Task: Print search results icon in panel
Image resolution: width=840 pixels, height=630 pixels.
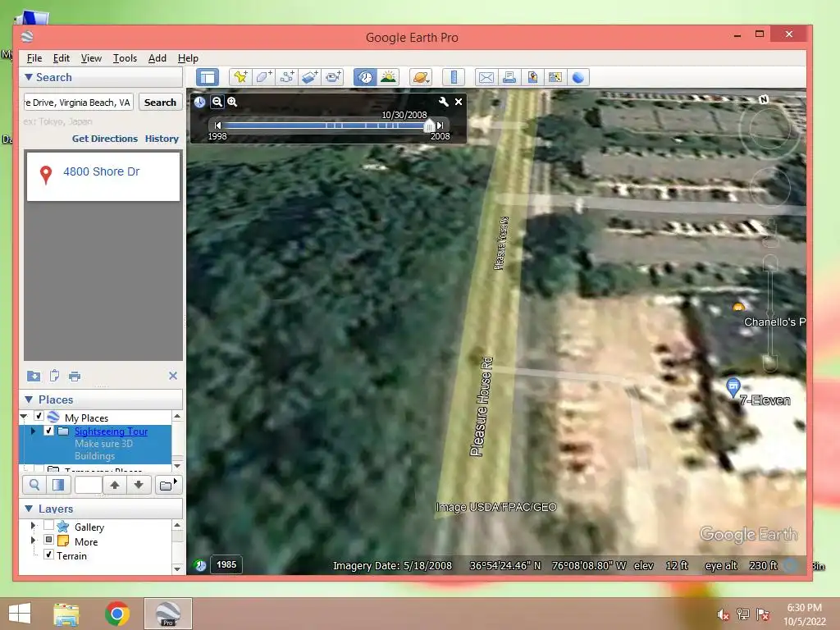Action: pyautogui.click(x=75, y=376)
